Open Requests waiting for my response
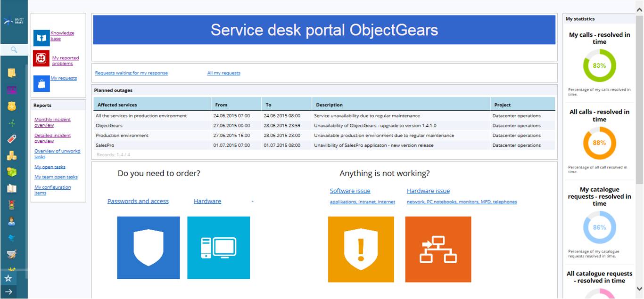This screenshot has width=644, height=299. (x=131, y=73)
